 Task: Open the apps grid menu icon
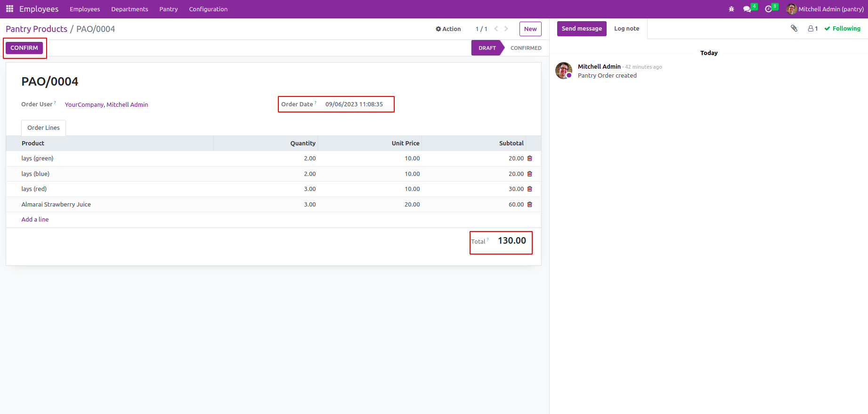9,9
